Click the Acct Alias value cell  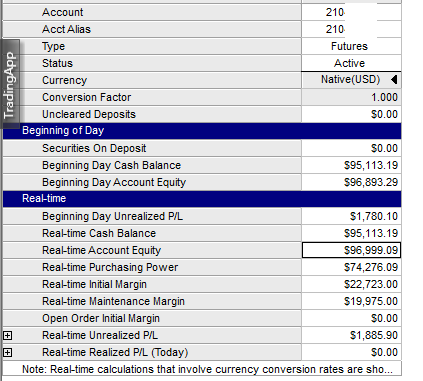(351, 29)
